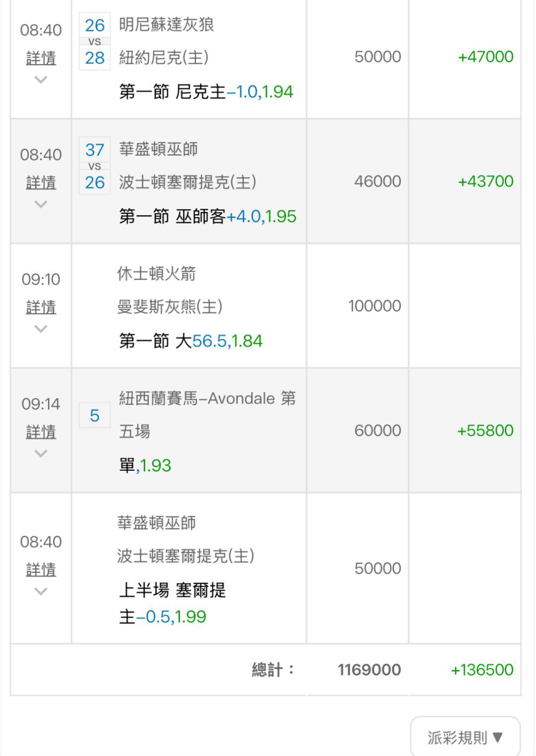Open 詳情 for the 09:10 休士頓火箭 bet
This screenshot has height=756, width=536.
[41, 308]
